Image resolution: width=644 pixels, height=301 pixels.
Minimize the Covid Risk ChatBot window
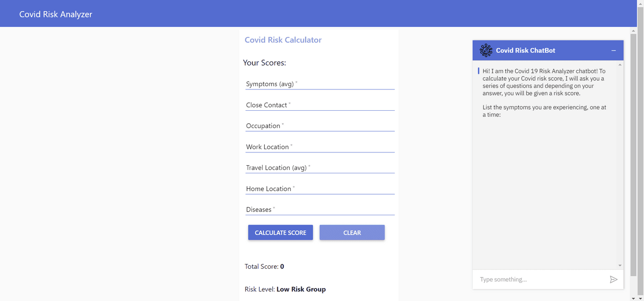pyautogui.click(x=614, y=50)
